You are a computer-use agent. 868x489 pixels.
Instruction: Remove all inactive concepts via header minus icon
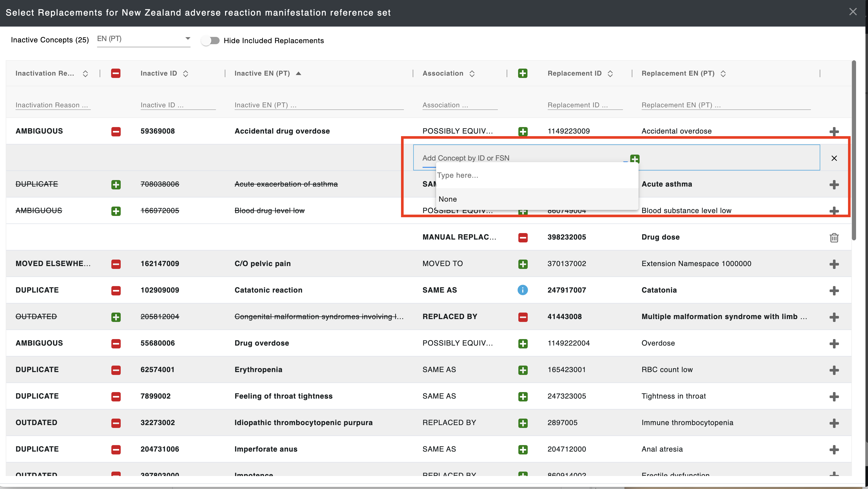[116, 73]
